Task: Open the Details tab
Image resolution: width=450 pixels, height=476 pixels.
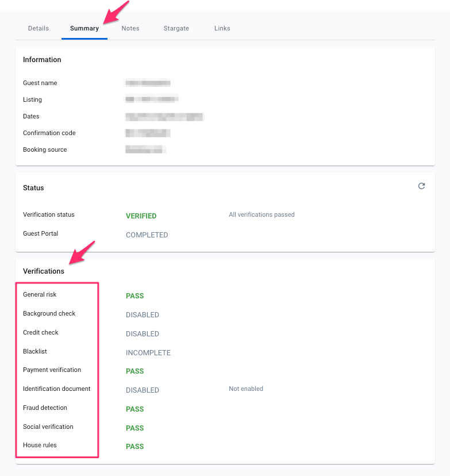Action: (x=39, y=28)
